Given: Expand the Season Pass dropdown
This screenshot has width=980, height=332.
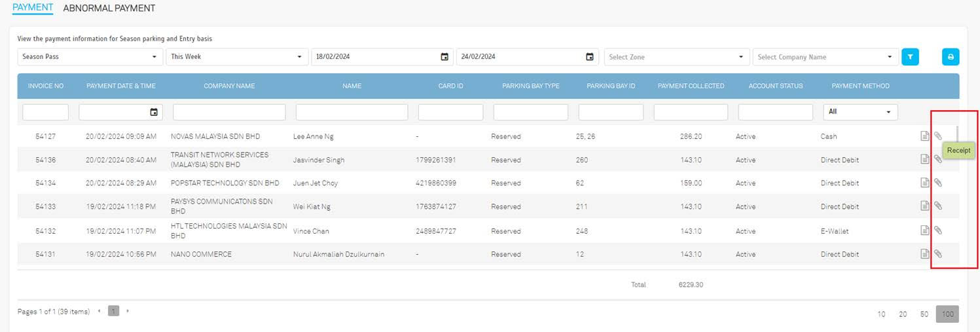Looking at the screenshot, I should (90, 57).
